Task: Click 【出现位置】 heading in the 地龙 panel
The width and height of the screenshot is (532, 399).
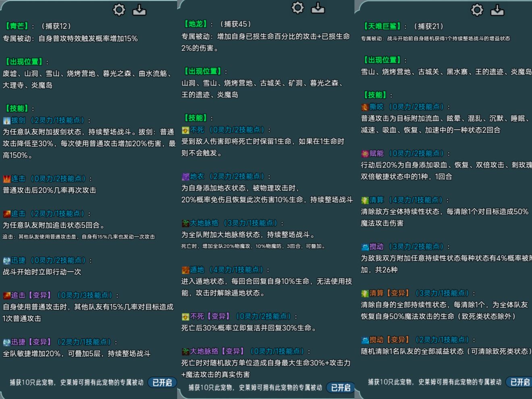Action: [203, 71]
